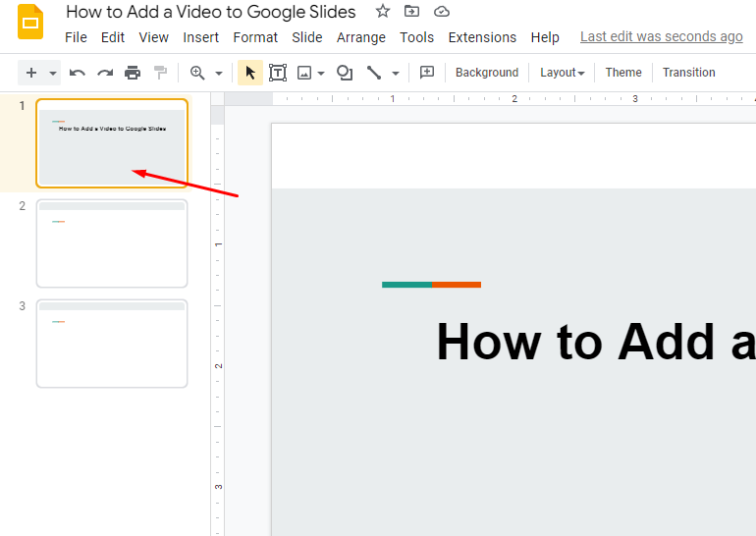The height and width of the screenshot is (536, 756).
Task: View cloud save status icon
Action: coord(442,11)
